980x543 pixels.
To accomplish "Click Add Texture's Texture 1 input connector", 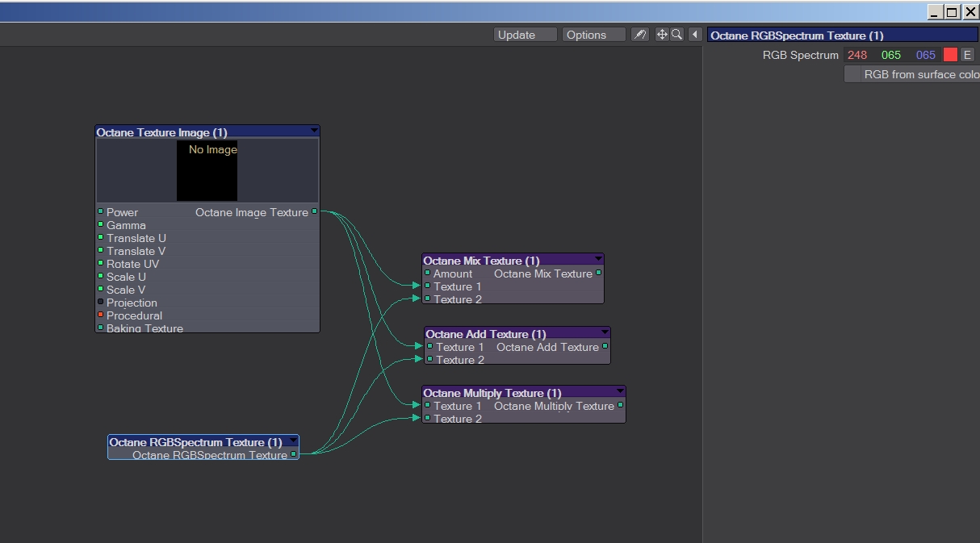I will coord(429,346).
